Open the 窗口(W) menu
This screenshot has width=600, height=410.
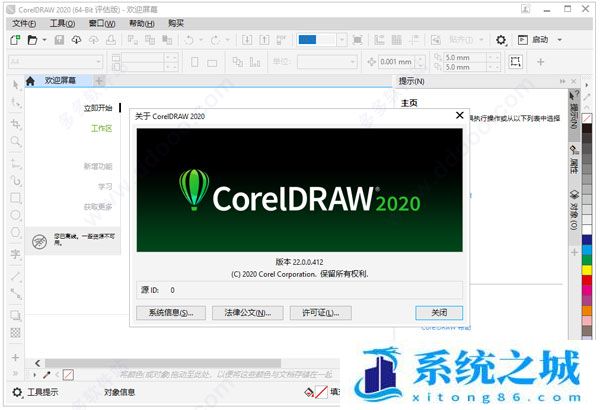[102, 24]
